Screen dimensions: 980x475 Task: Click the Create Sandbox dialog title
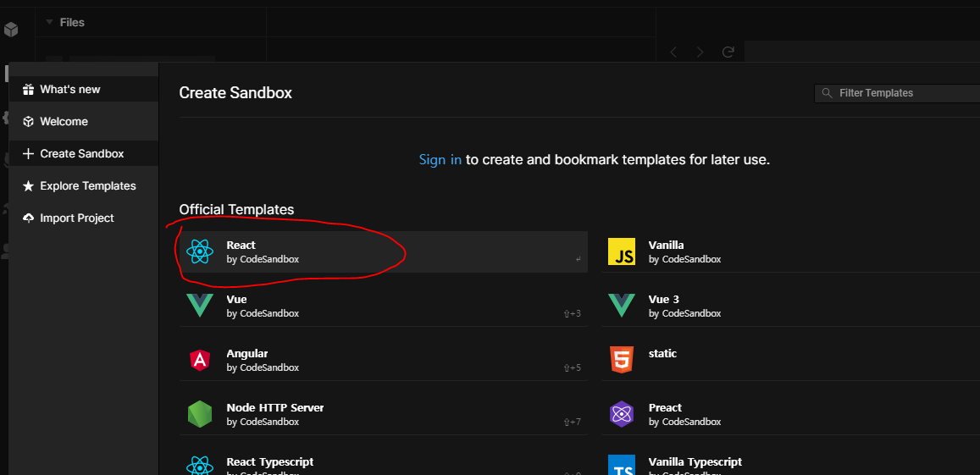pyautogui.click(x=235, y=92)
